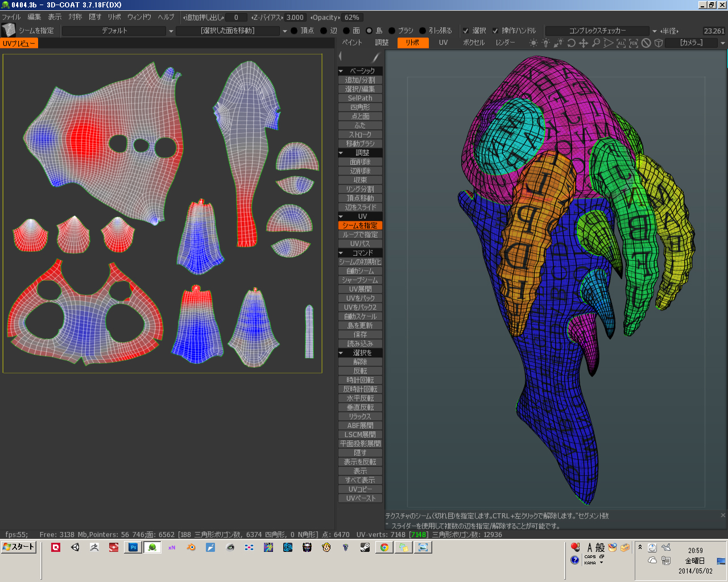Click the rotate view circular arrow icon
728x582 pixels.
[x=571, y=43]
